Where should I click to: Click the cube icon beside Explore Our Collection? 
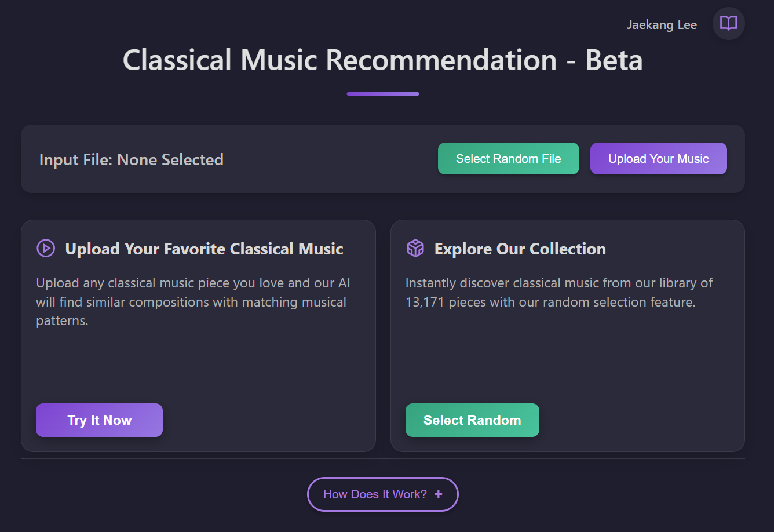pos(415,248)
